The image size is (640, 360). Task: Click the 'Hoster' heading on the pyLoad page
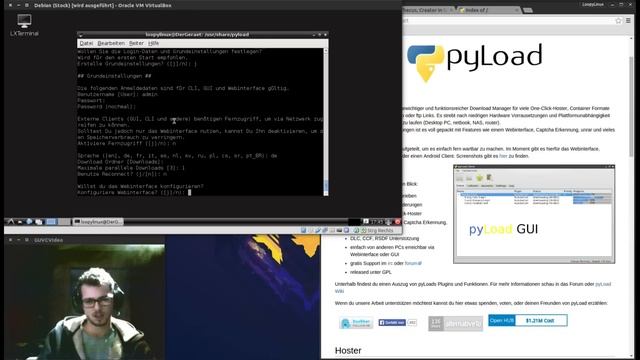tap(348, 350)
